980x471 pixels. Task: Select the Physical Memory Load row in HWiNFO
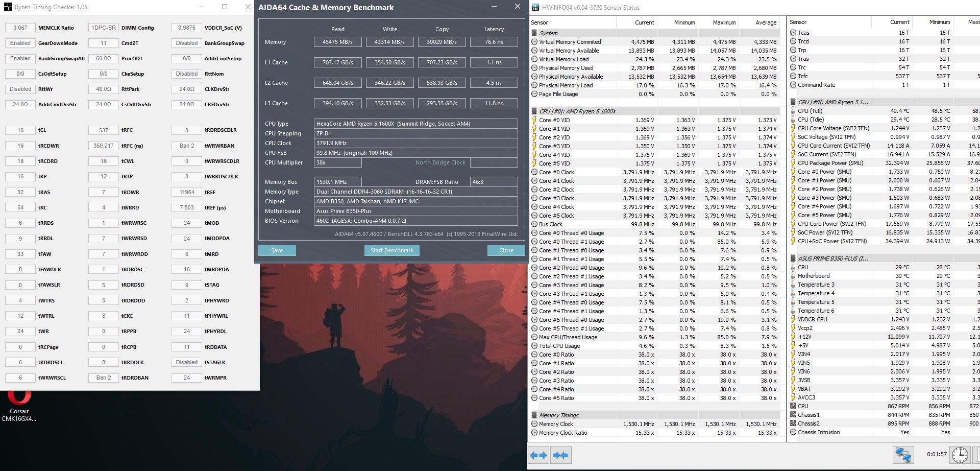click(x=654, y=85)
